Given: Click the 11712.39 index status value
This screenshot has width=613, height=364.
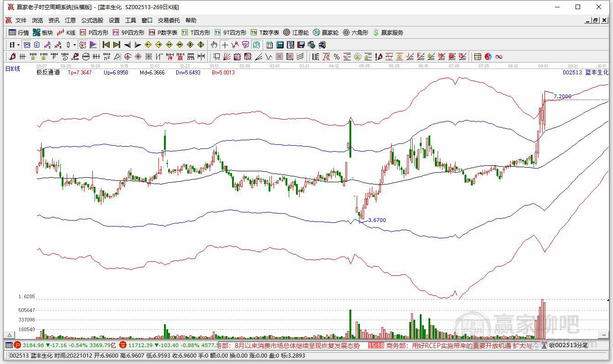Looking at the screenshot, I should 140,346.
